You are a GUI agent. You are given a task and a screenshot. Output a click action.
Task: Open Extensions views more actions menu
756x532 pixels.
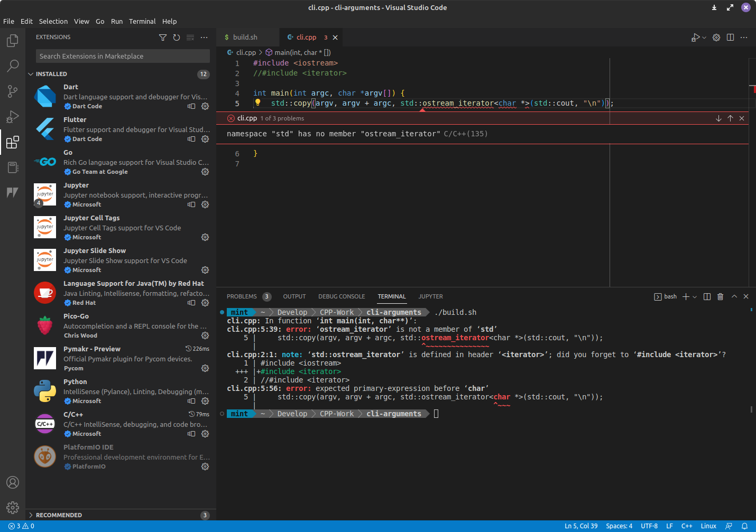click(x=204, y=38)
